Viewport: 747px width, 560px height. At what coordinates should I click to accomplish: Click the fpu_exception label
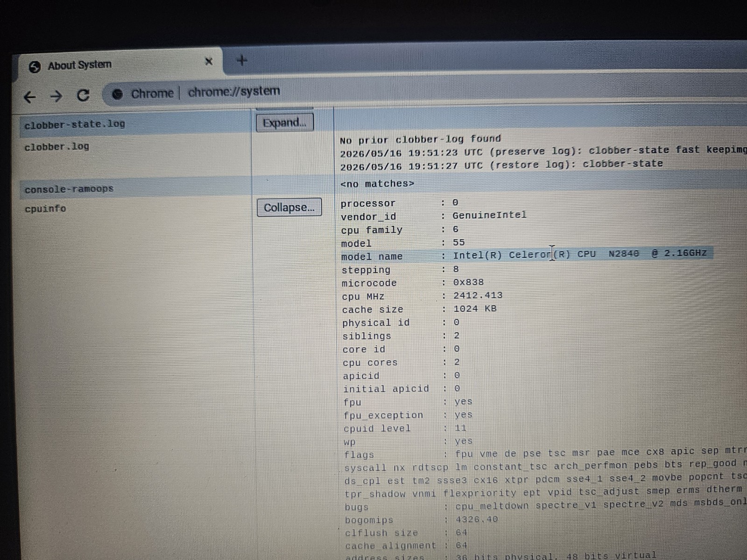383,415
